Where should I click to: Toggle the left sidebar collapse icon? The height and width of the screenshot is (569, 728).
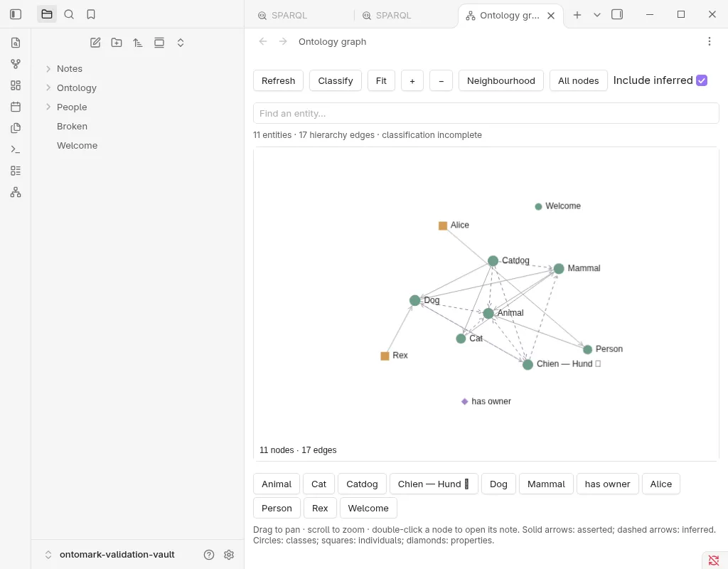16,14
